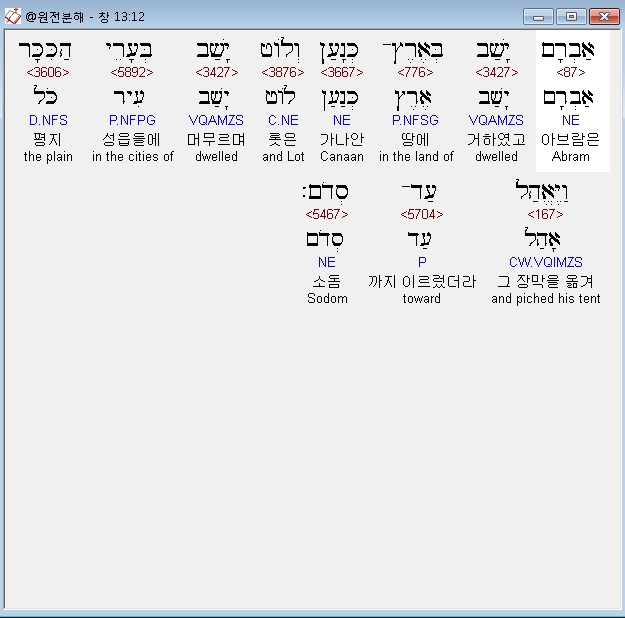Click the Korean gloss 거하였고

coord(496,140)
